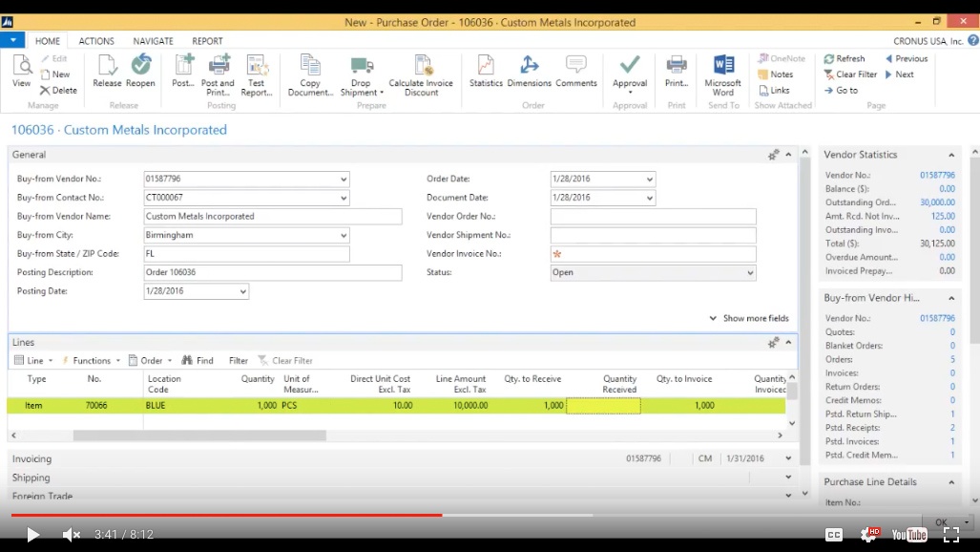The height and width of the screenshot is (552, 980).
Task: Open Status dropdown
Action: pos(750,273)
